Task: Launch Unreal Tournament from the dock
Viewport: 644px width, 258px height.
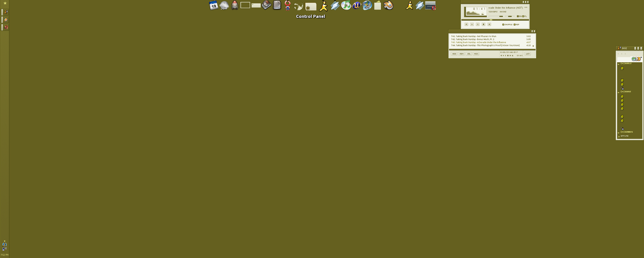Action: click(356, 5)
